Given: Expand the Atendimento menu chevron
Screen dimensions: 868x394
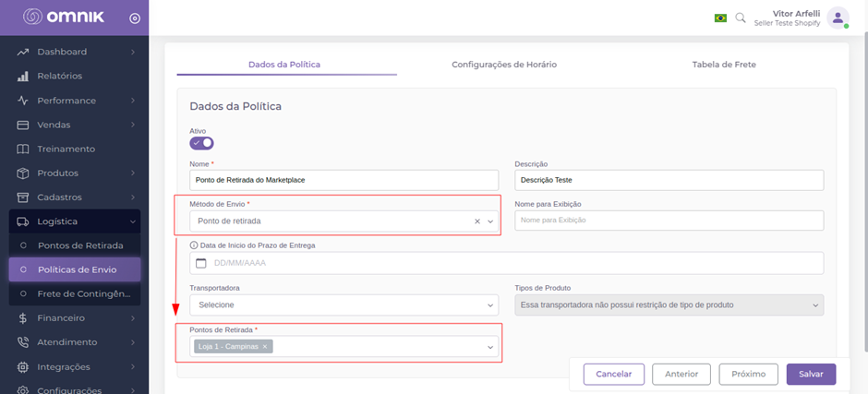Looking at the screenshot, I should tap(133, 342).
